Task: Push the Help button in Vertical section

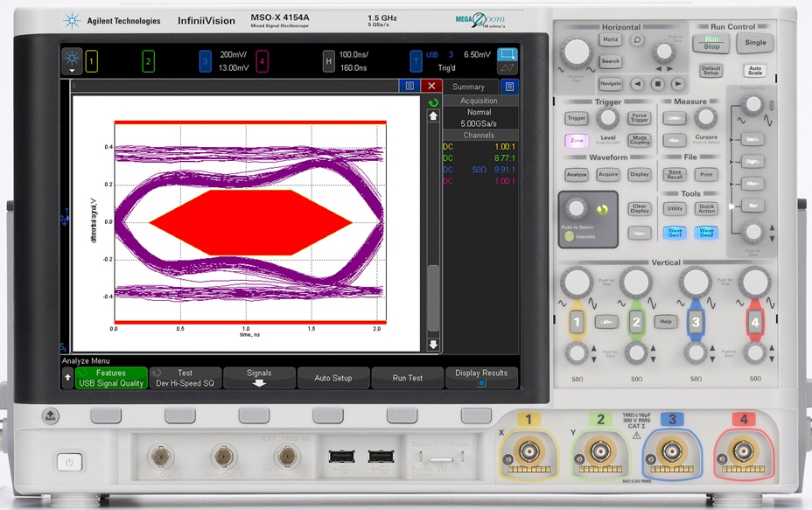Action: (666, 322)
